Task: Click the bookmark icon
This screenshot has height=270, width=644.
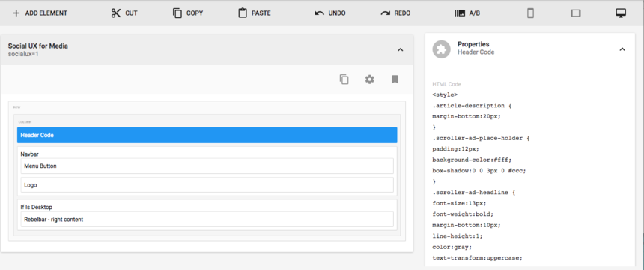Action: point(395,79)
